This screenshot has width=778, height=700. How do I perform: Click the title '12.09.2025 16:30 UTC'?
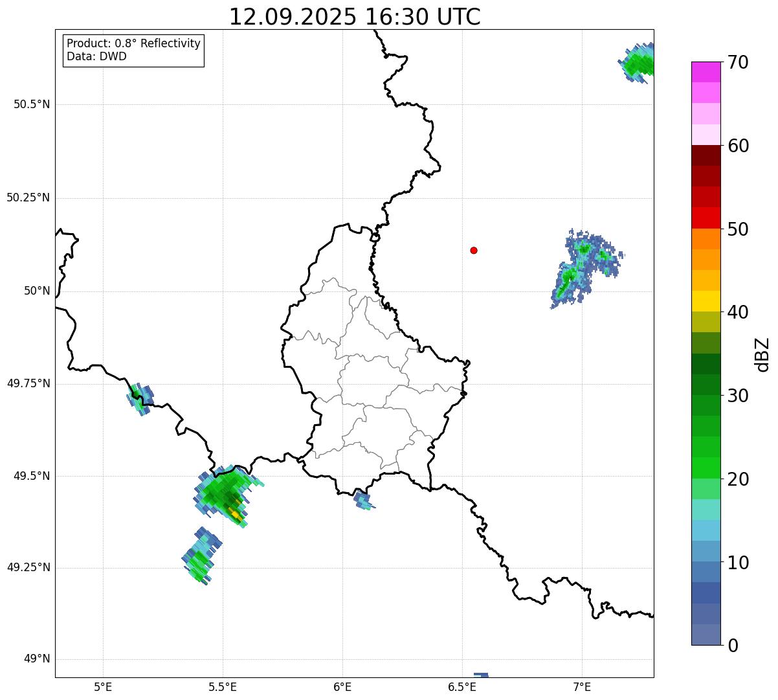355,17
